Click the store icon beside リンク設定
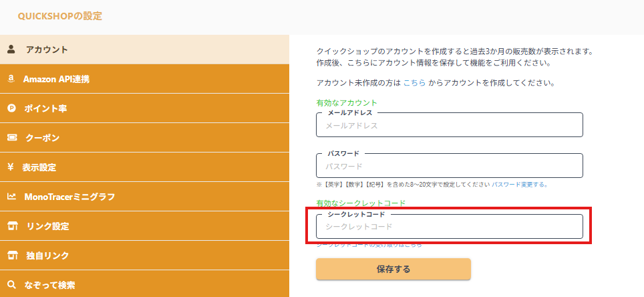Viewport: 644px width, 297px height. (13, 226)
